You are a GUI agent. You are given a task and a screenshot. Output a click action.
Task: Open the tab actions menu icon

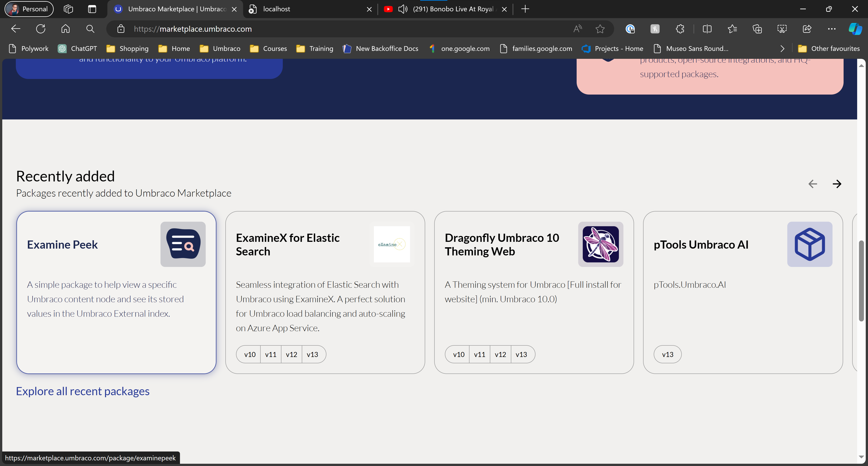click(x=92, y=9)
